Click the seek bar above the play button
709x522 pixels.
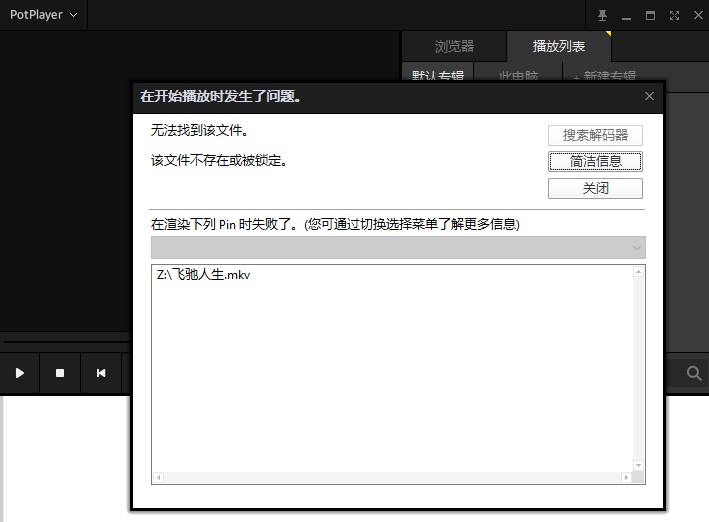point(65,342)
